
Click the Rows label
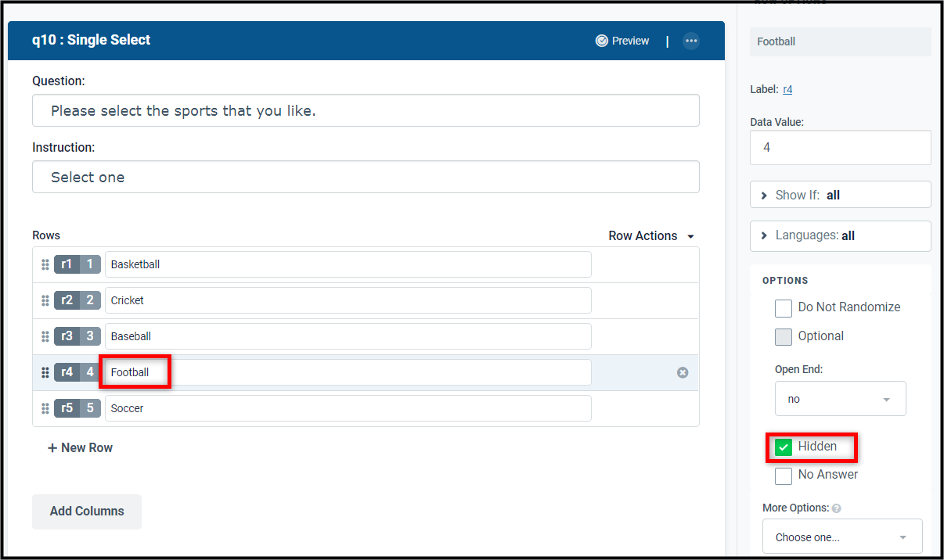pos(46,235)
